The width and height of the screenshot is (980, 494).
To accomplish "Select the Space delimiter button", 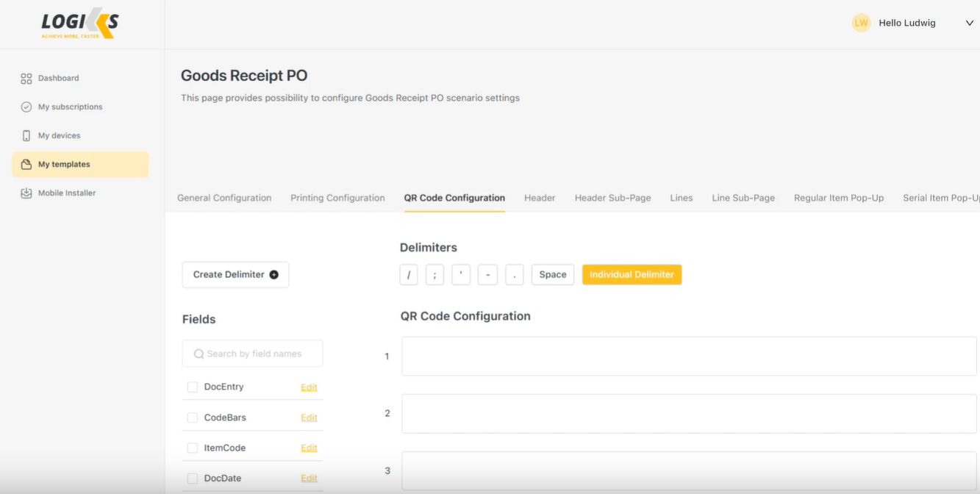I will coord(552,275).
